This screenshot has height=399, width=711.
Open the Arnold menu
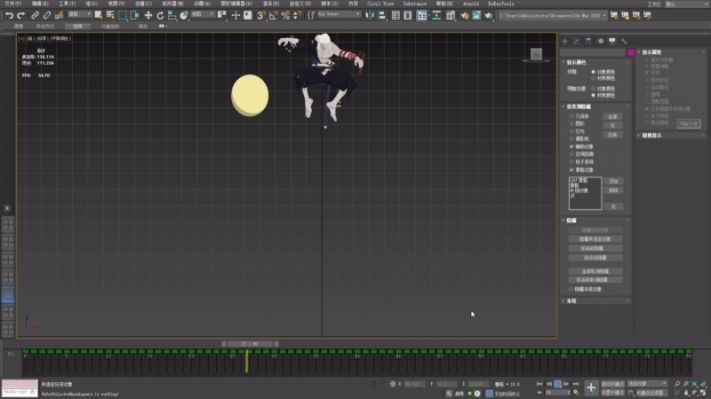[x=471, y=4]
